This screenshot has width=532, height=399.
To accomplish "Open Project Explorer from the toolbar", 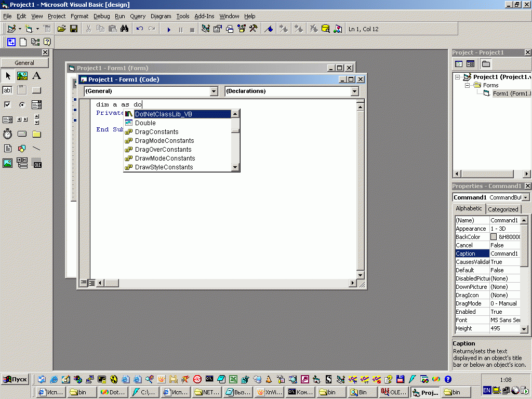I will [205, 29].
